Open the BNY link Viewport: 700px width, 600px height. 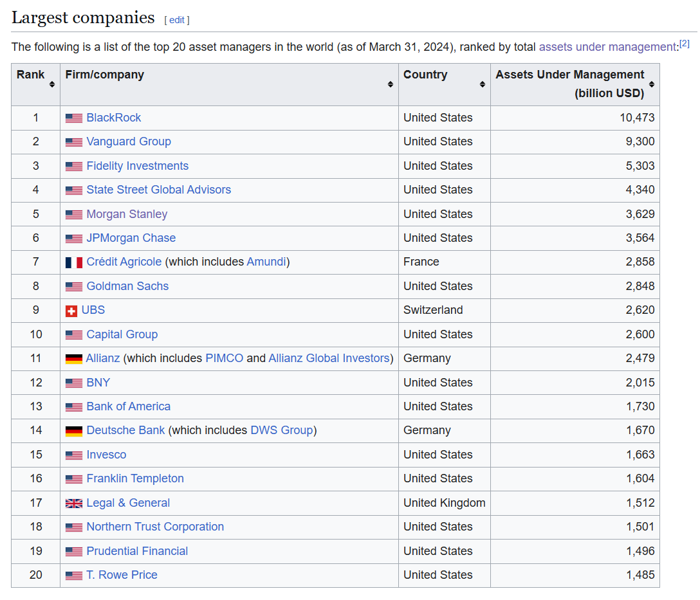pos(98,383)
